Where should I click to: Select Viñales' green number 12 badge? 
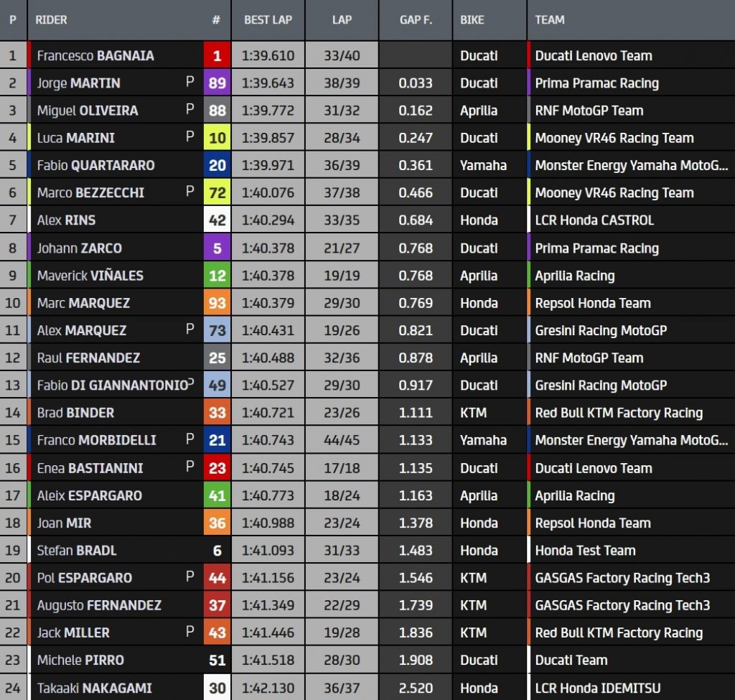pyautogui.click(x=217, y=276)
